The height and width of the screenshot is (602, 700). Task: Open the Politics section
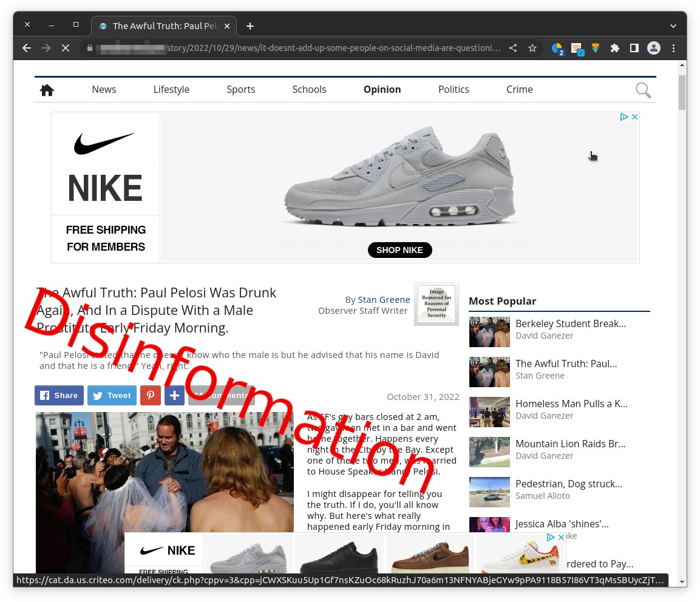pyautogui.click(x=454, y=89)
